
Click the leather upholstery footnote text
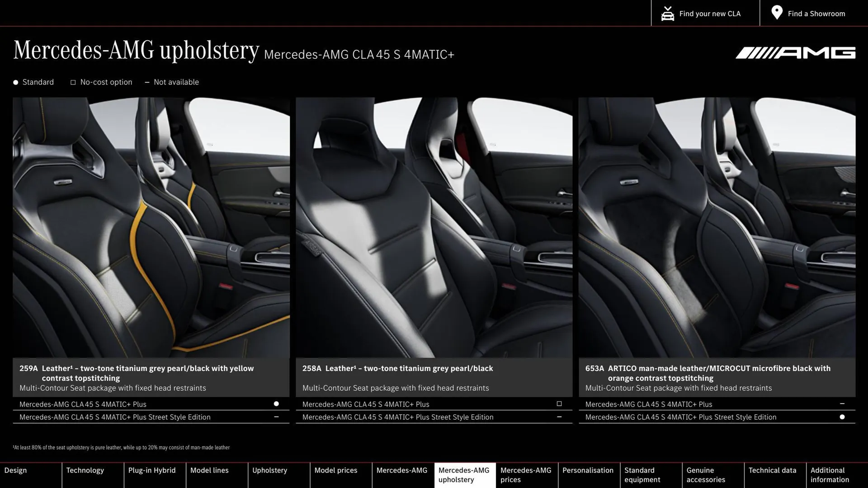click(x=121, y=447)
